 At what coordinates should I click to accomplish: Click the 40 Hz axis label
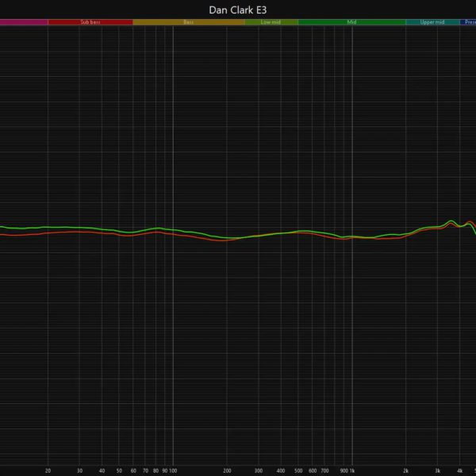[102, 470]
